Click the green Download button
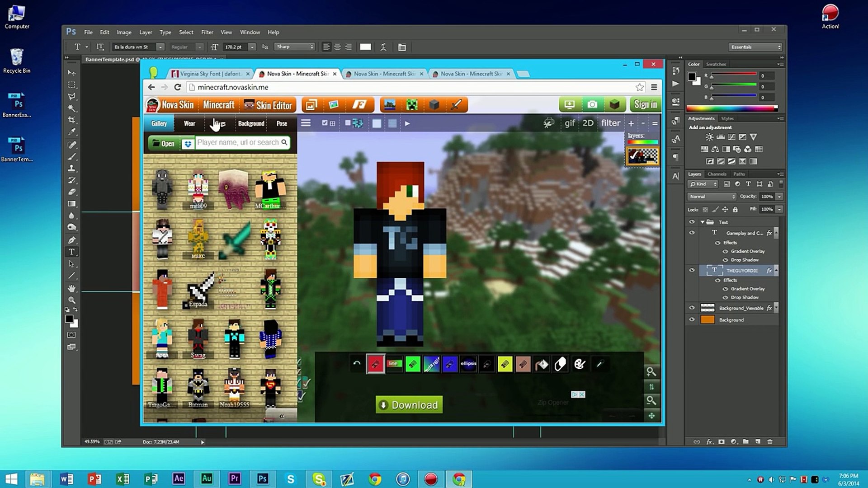Image resolution: width=868 pixels, height=488 pixels. [409, 405]
